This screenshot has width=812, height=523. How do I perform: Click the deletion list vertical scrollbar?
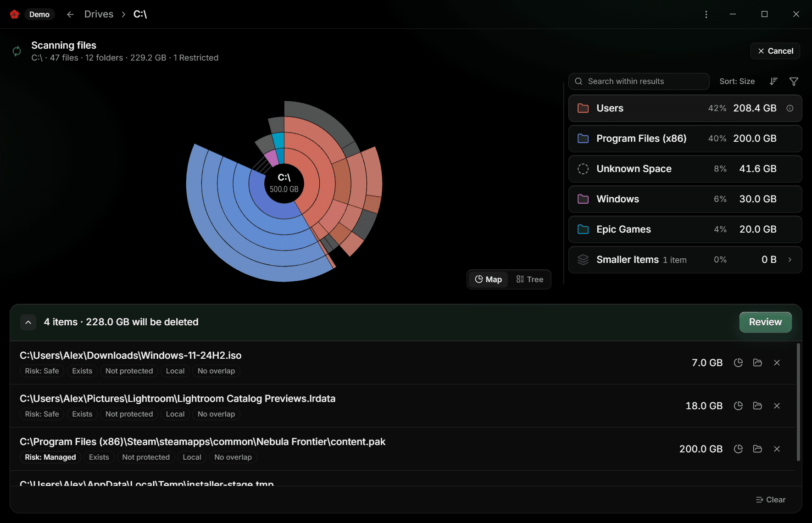(x=798, y=402)
